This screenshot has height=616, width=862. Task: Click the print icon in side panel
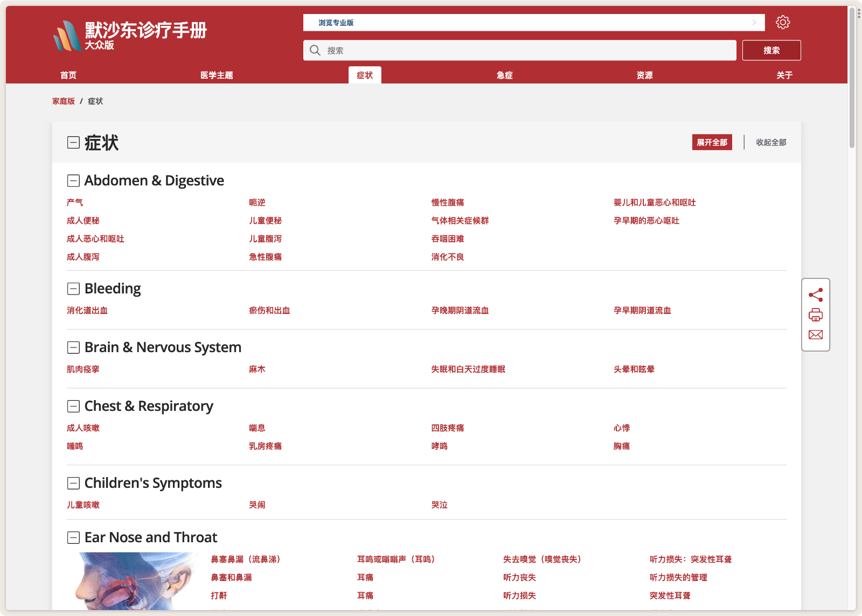pyautogui.click(x=815, y=315)
